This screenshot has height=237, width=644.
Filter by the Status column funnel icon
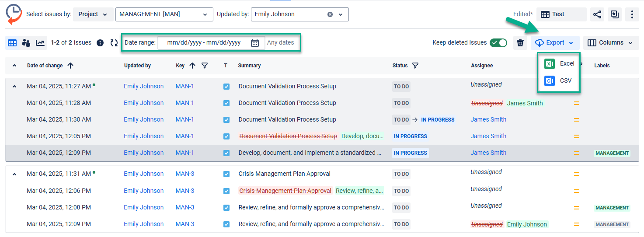415,66
